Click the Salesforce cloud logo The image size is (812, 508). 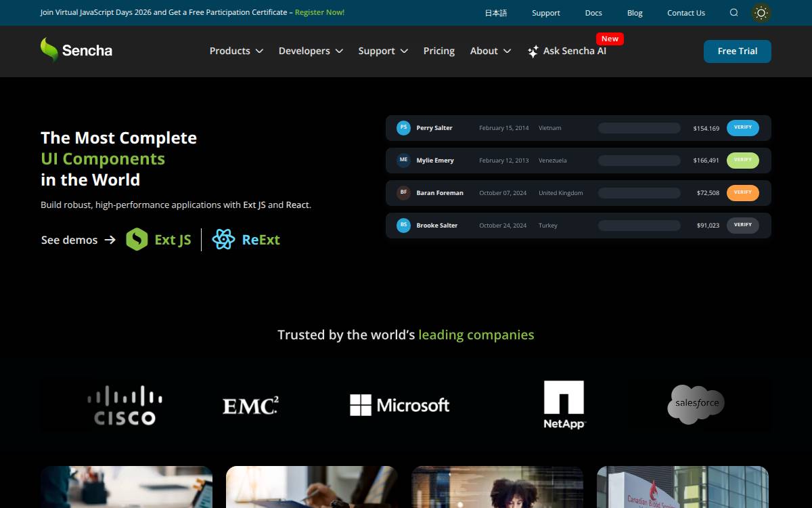click(696, 404)
